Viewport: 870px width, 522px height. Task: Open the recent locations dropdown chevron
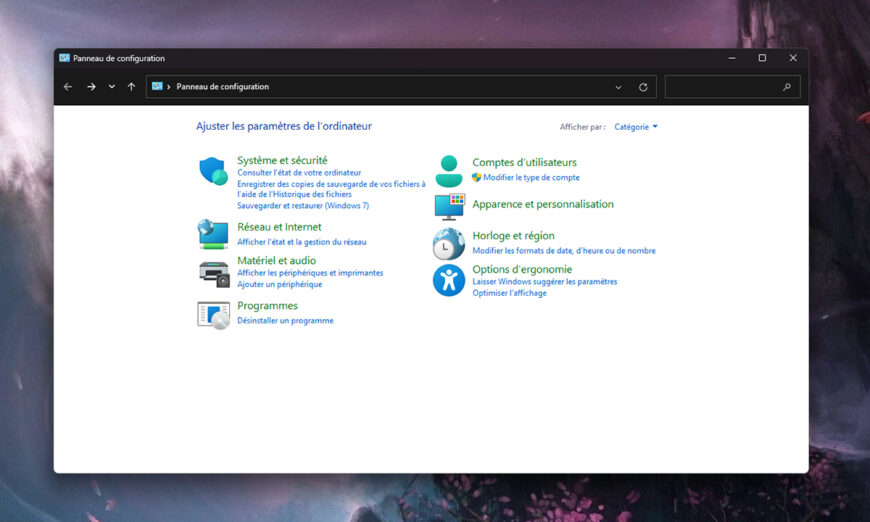coord(112,87)
